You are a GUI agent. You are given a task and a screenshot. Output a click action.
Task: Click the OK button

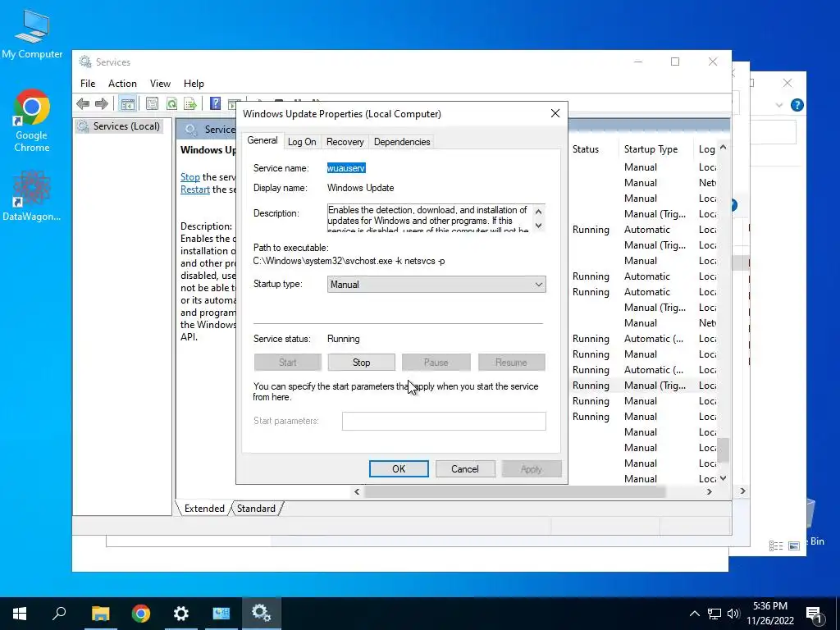399,468
